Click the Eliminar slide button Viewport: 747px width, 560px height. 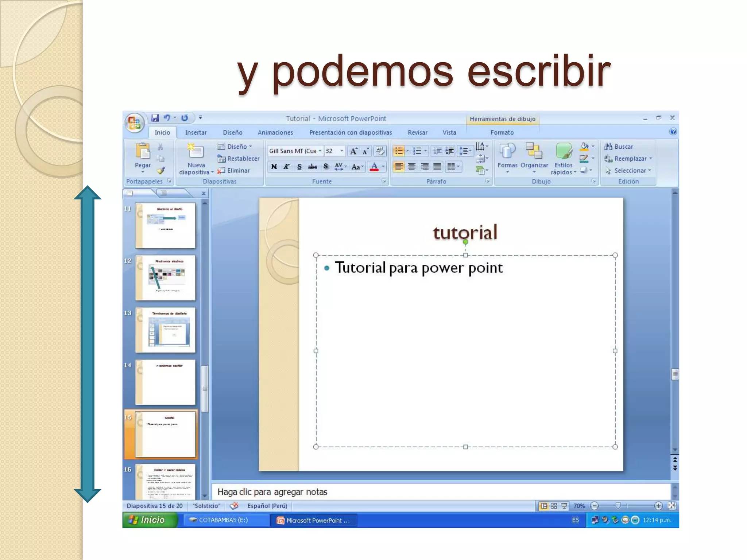(x=233, y=171)
